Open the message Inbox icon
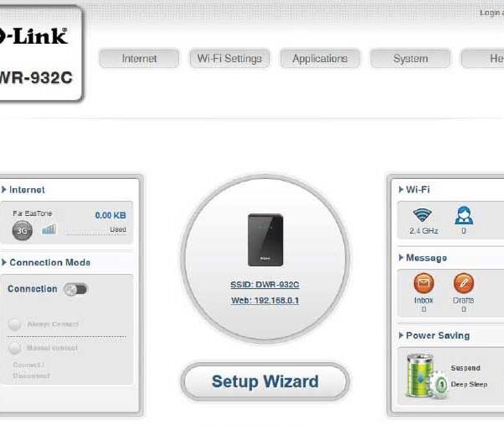504x426 pixels. 423,283
